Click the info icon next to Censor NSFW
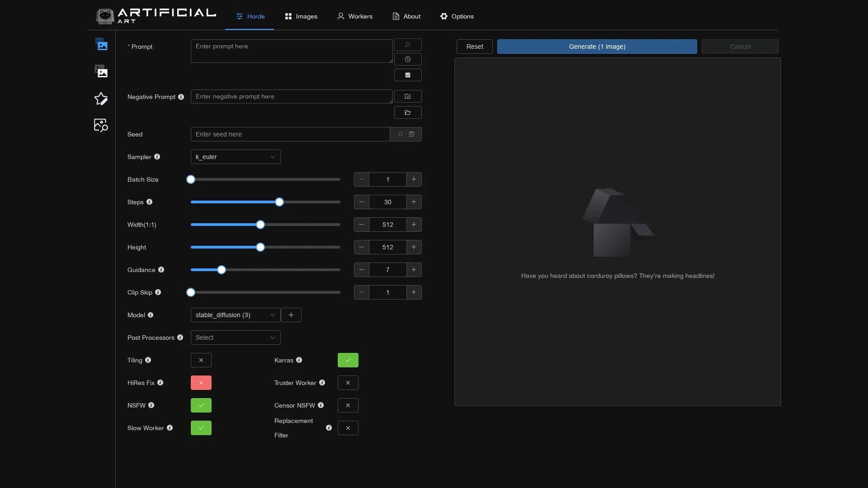The height and width of the screenshot is (488, 868). click(x=321, y=405)
